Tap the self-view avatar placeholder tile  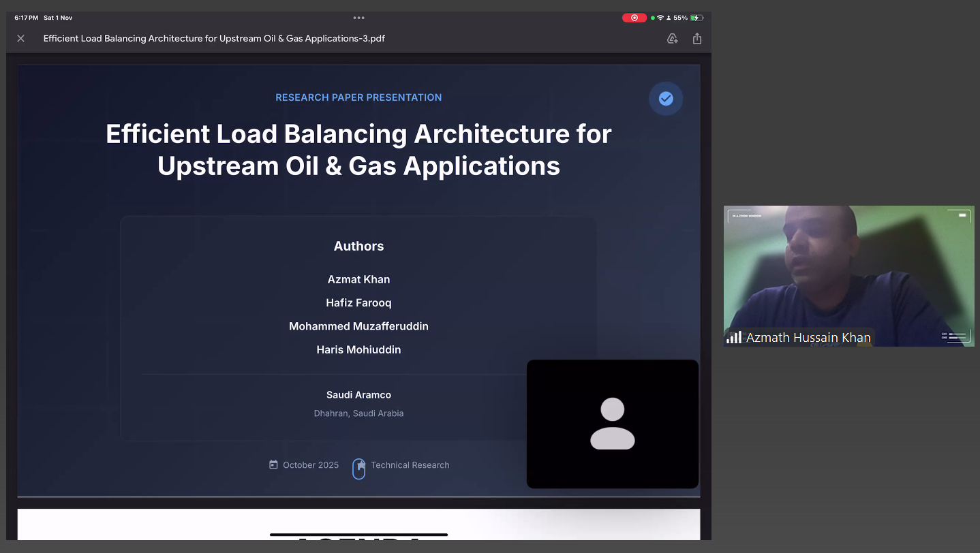click(612, 424)
